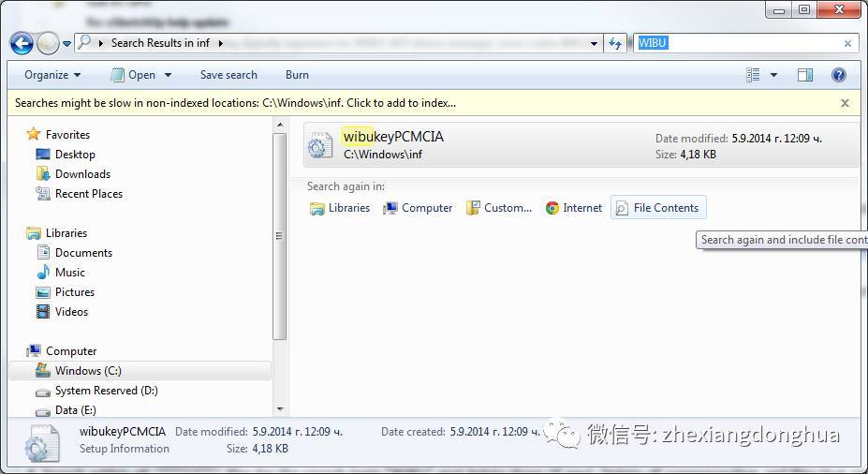Click Date modified value in details pane
This screenshot has height=474, width=868.
[x=297, y=432]
